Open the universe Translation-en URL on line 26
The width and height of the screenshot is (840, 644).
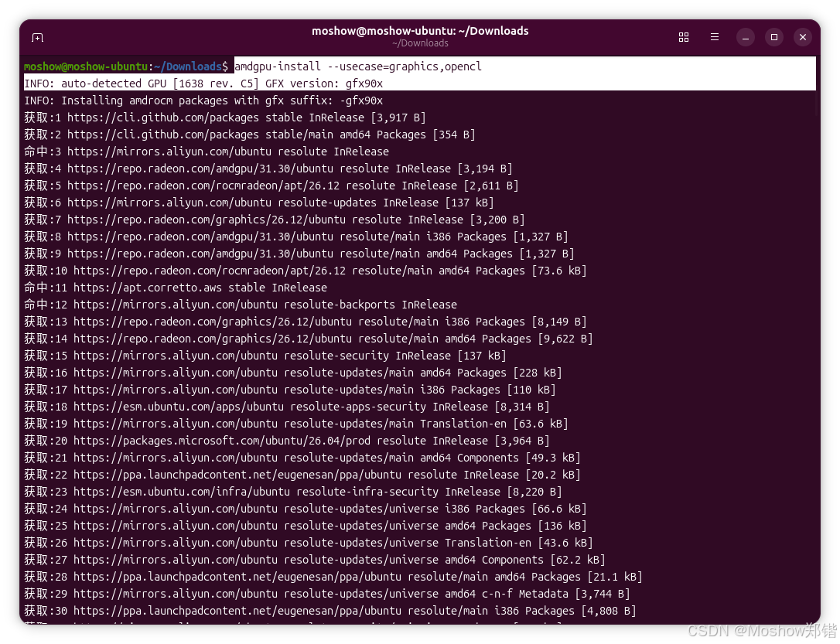click(176, 543)
